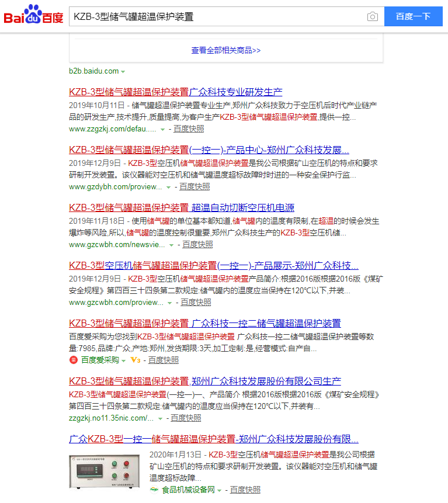Click the Baidu logo
Screen dimensions: 448x503
pyautogui.click(x=33, y=16)
